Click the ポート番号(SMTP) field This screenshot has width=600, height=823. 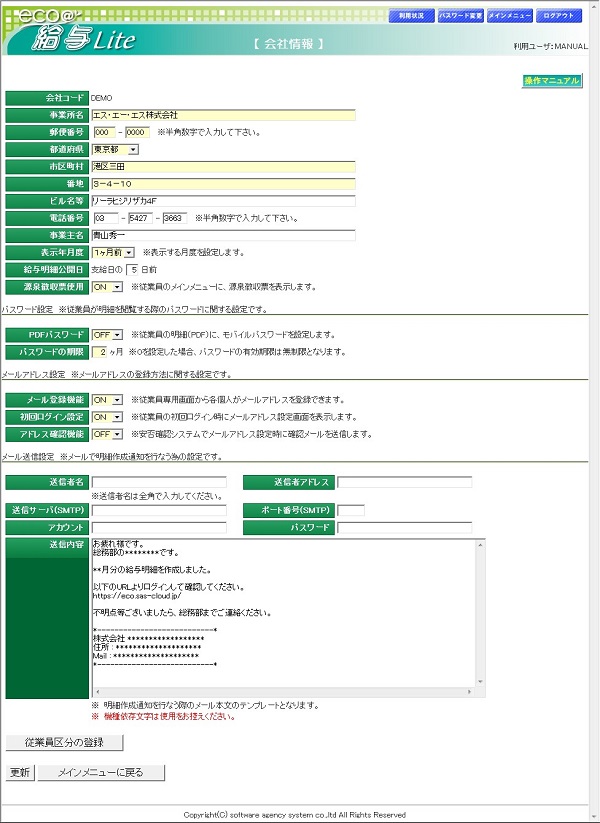tap(351, 510)
